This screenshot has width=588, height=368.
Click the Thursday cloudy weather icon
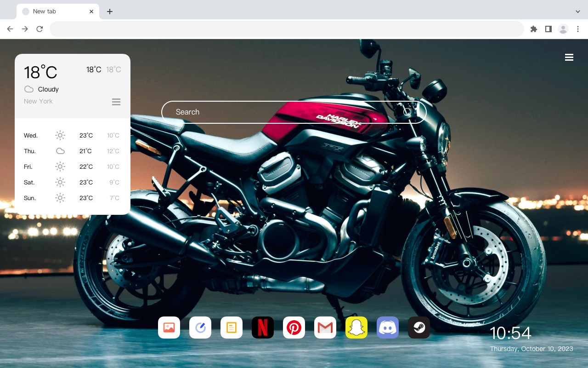coord(60,151)
